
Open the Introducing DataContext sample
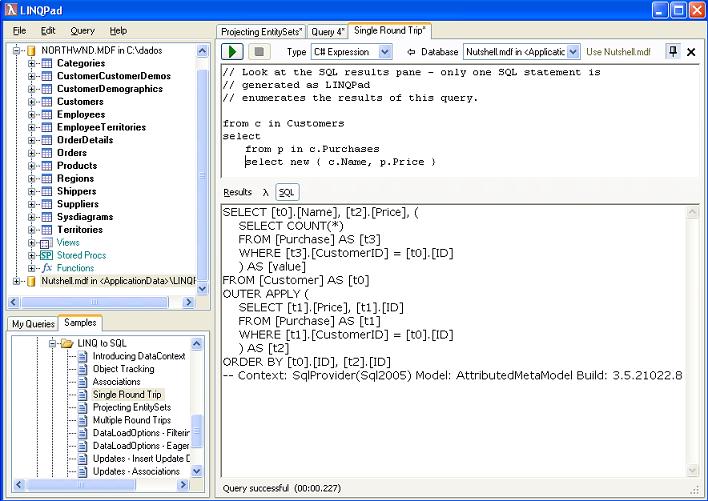(x=139, y=356)
